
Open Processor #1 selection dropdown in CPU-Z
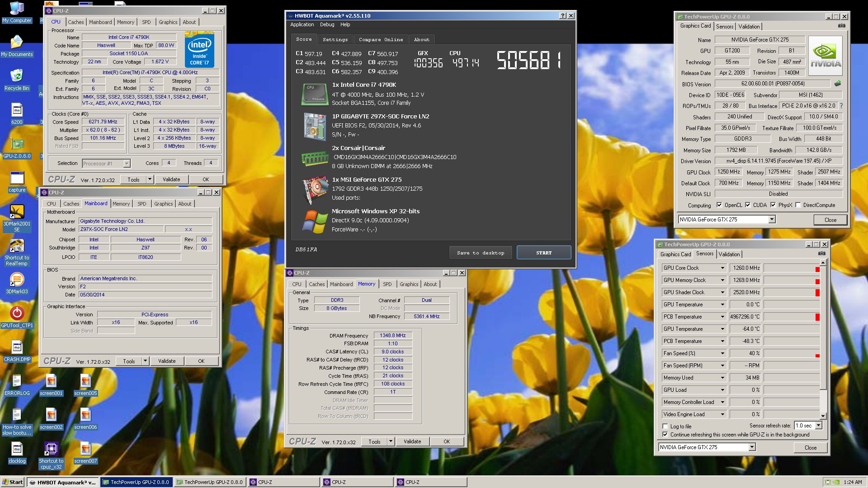coord(127,164)
